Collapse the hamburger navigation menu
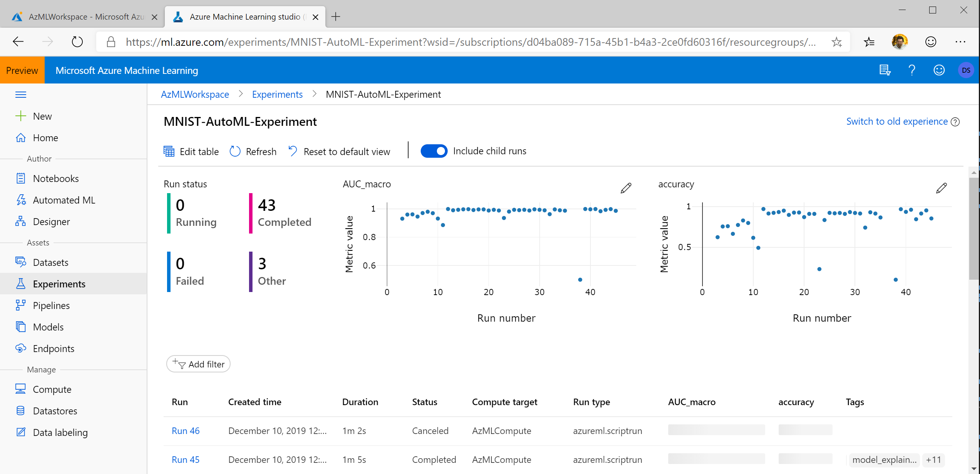This screenshot has height=474, width=980. [x=21, y=95]
